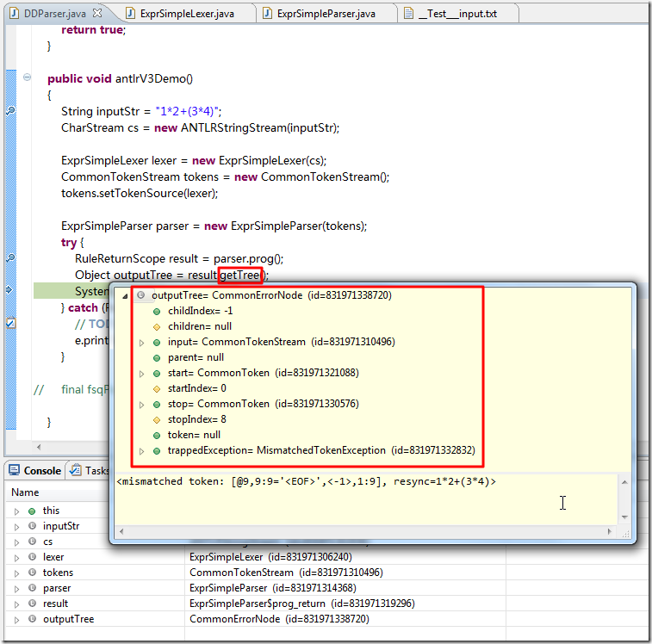This screenshot has height=644, width=652.
Task: Switch to the Console view tab
Action: coord(35,471)
